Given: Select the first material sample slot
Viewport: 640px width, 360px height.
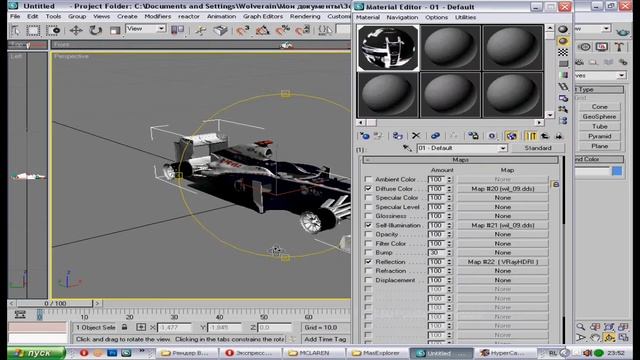Looking at the screenshot, I should [x=388, y=48].
